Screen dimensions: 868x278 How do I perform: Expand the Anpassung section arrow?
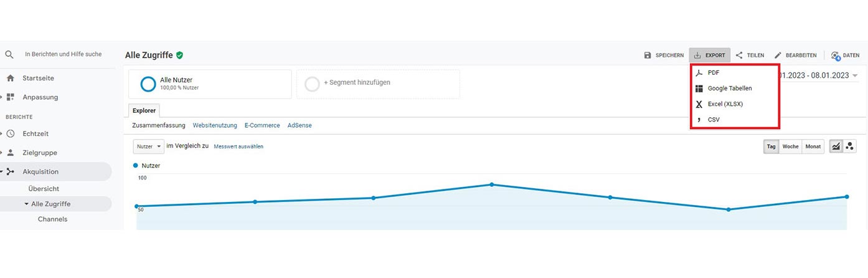(1, 97)
